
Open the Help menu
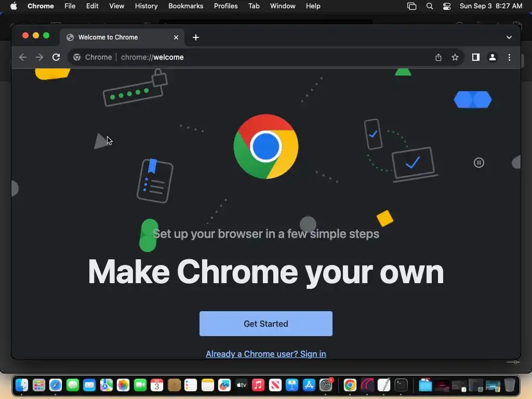tap(313, 6)
